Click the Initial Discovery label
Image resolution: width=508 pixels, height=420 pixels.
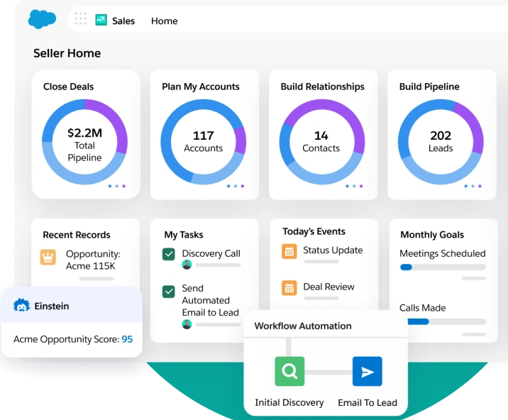pos(289,402)
